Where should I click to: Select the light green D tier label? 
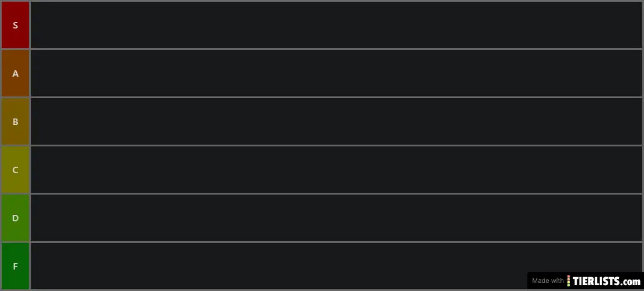click(x=15, y=218)
